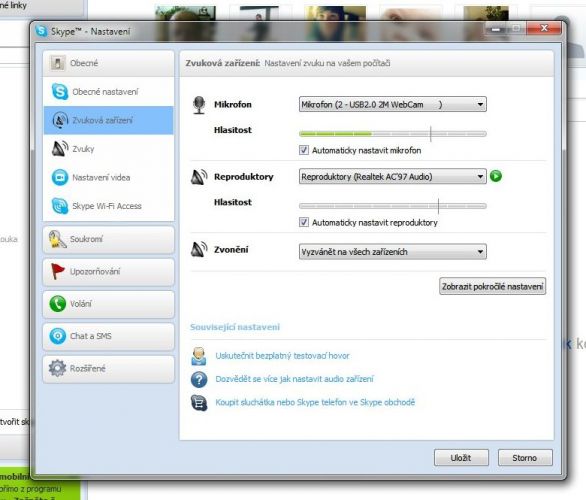This screenshot has width=586, height=500.
Task: Click the microphone icon next to Mikrofon
Action: pyautogui.click(x=199, y=105)
